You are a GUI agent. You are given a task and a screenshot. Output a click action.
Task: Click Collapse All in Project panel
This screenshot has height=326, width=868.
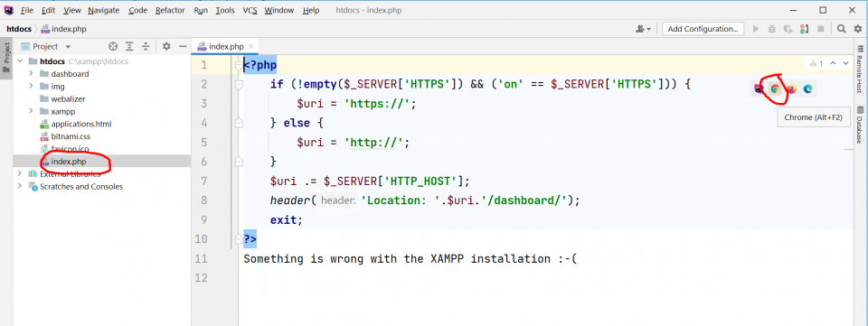pos(146,46)
